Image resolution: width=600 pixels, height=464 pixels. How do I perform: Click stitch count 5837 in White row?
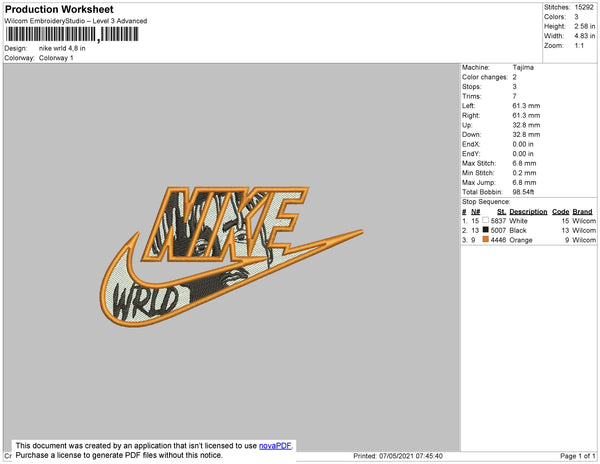tap(498, 221)
